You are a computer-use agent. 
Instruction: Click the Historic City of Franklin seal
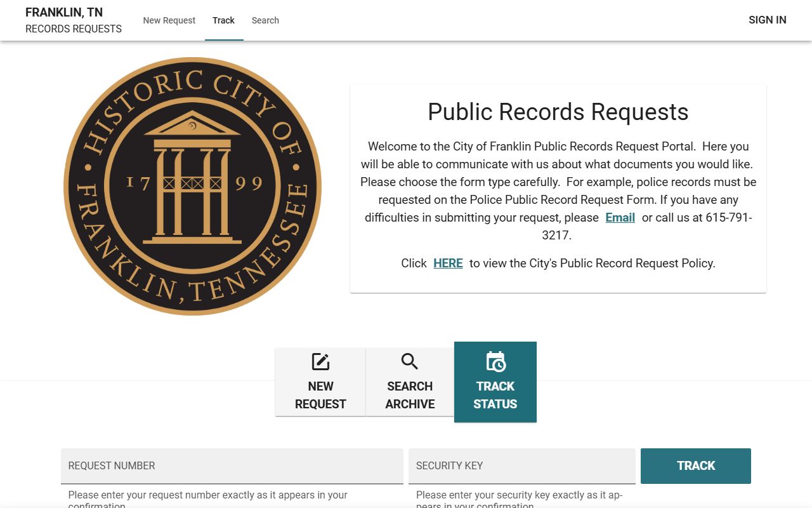193,186
